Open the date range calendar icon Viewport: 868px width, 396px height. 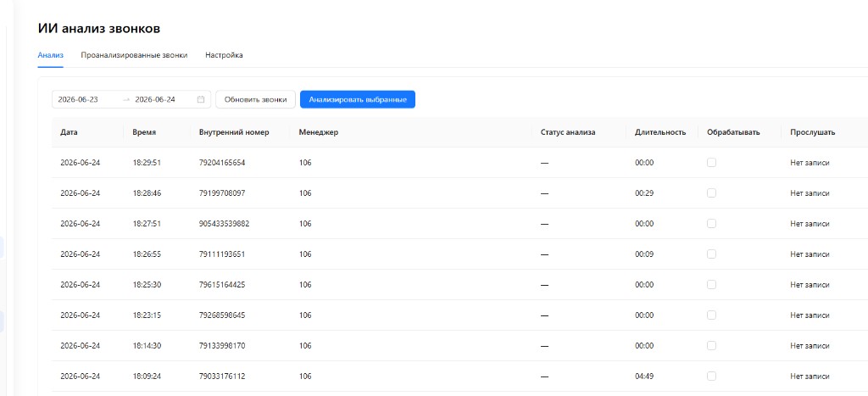pos(201,100)
